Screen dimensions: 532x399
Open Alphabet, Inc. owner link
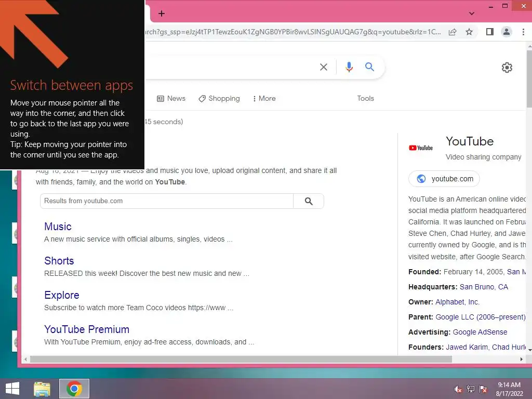pos(457,302)
